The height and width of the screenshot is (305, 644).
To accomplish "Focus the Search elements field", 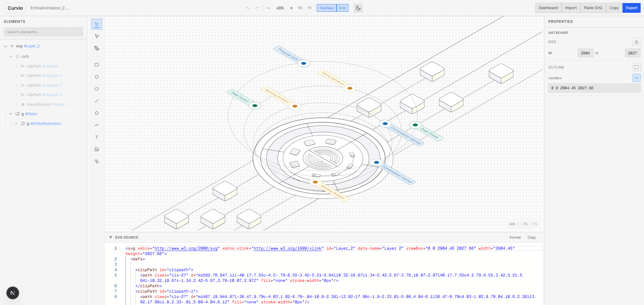I will [43, 32].
